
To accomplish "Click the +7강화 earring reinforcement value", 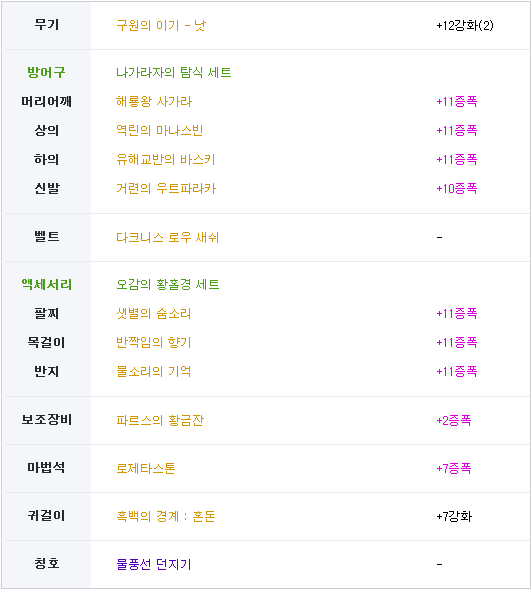I will click(454, 516).
